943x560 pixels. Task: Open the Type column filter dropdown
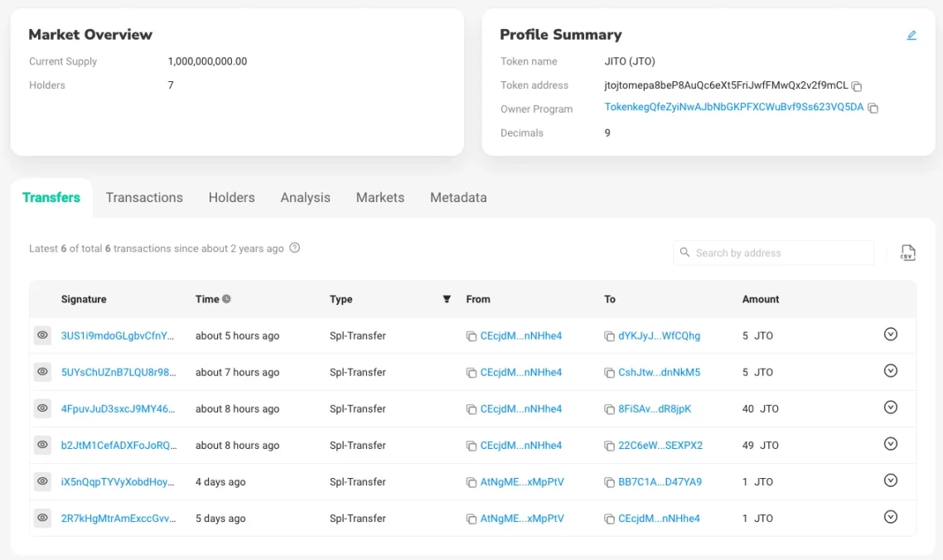pos(447,300)
